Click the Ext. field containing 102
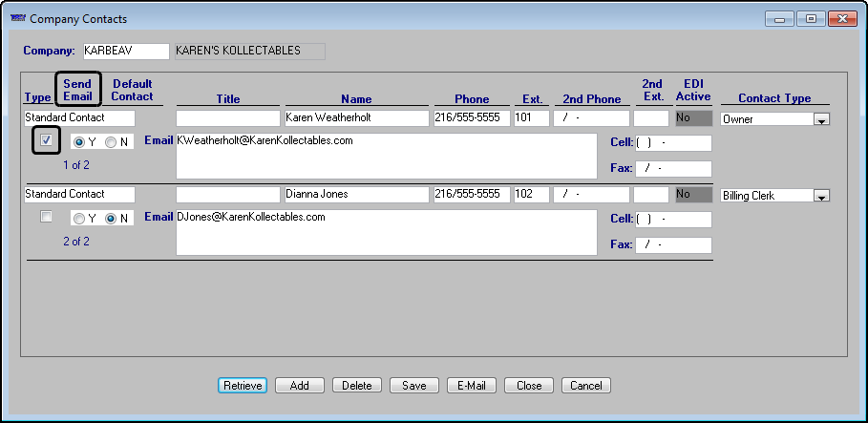This screenshot has height=423, width=868. click(x=532, y=195)
